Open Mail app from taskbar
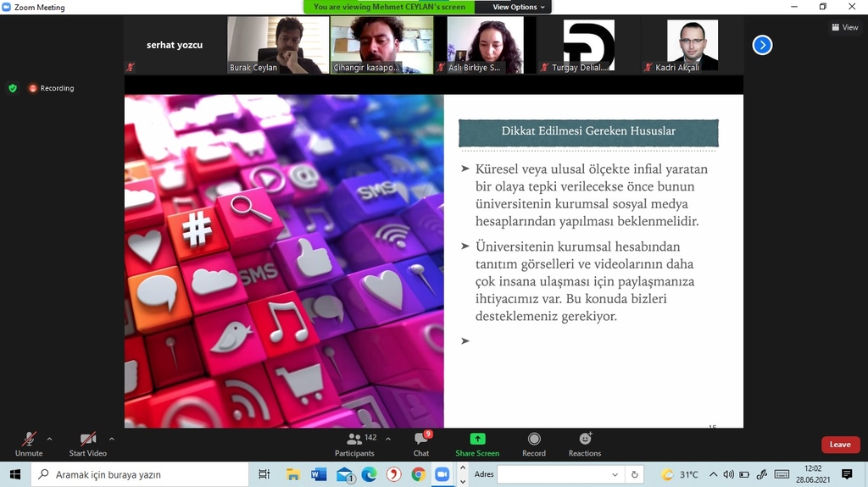Screen dimensions: 868x487 pos(344,474)
